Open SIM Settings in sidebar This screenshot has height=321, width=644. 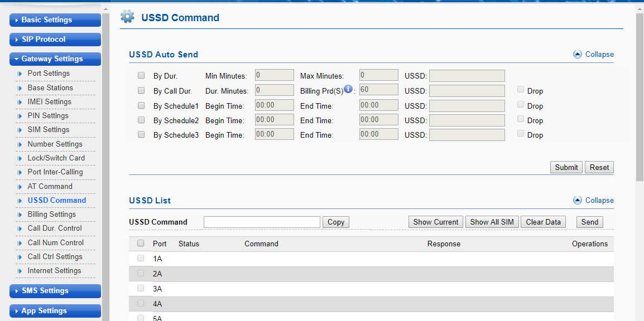click(49, 129)
